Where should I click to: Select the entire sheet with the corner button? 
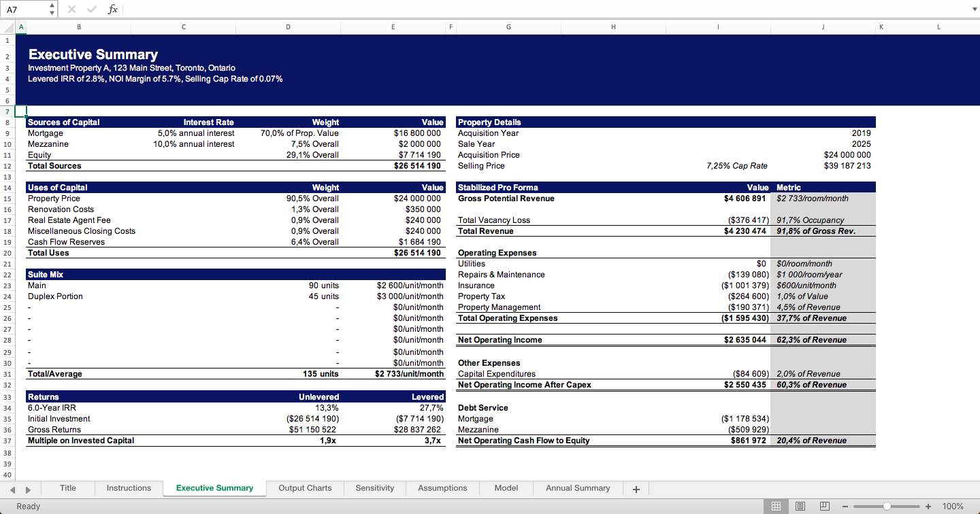[x=7, y=27]
